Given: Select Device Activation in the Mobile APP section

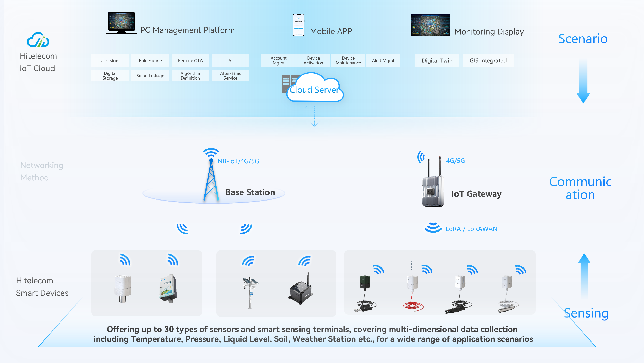Looking at the screenshot, I should tap(313, 61).
